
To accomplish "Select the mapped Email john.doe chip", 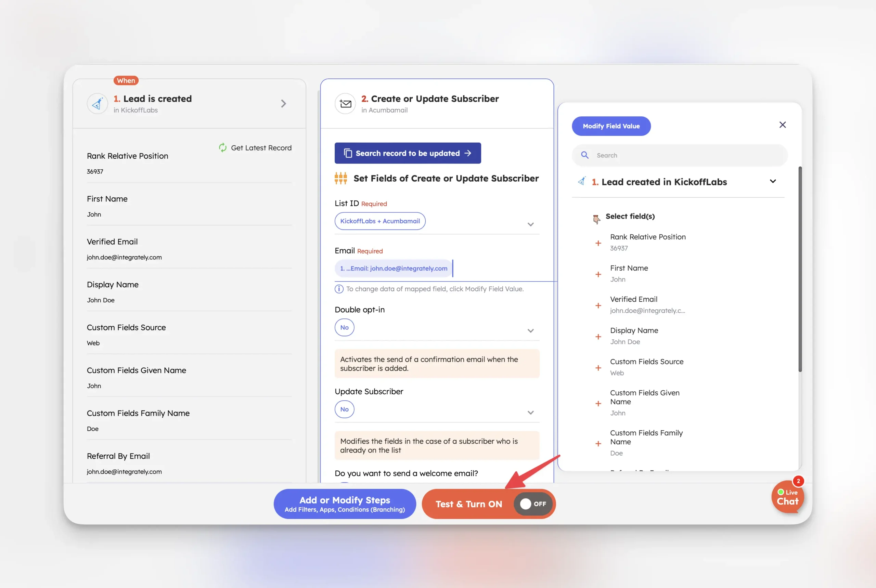I will tap(394, 269).
